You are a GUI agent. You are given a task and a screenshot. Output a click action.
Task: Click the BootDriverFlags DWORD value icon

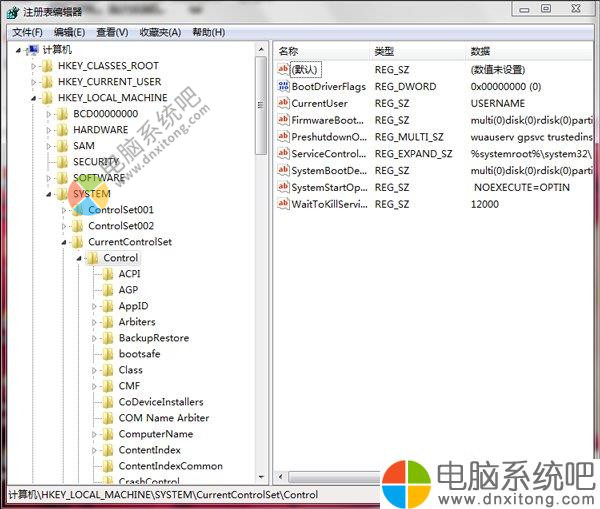pos(283,87)
